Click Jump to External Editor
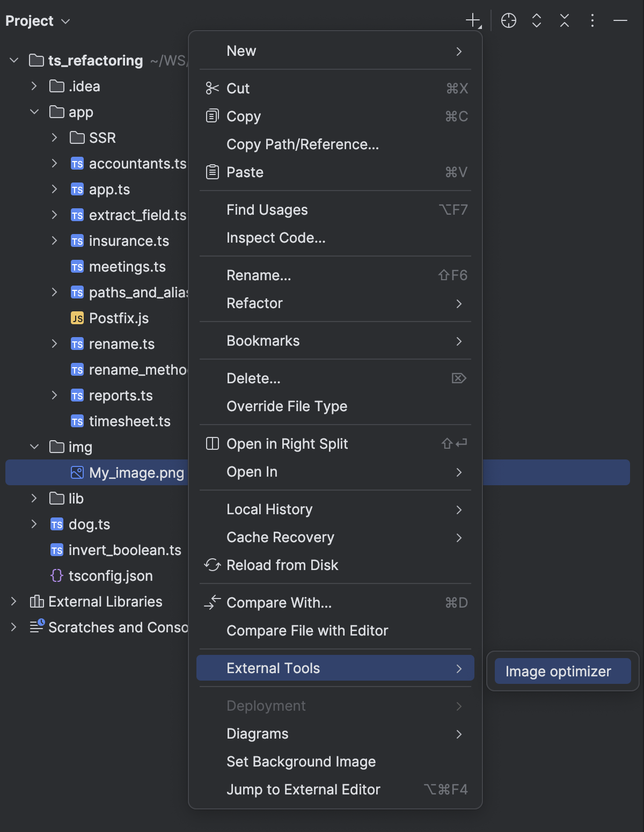This screenshot has width=644, height=832. pyautogui.click(x=303, y=789)
